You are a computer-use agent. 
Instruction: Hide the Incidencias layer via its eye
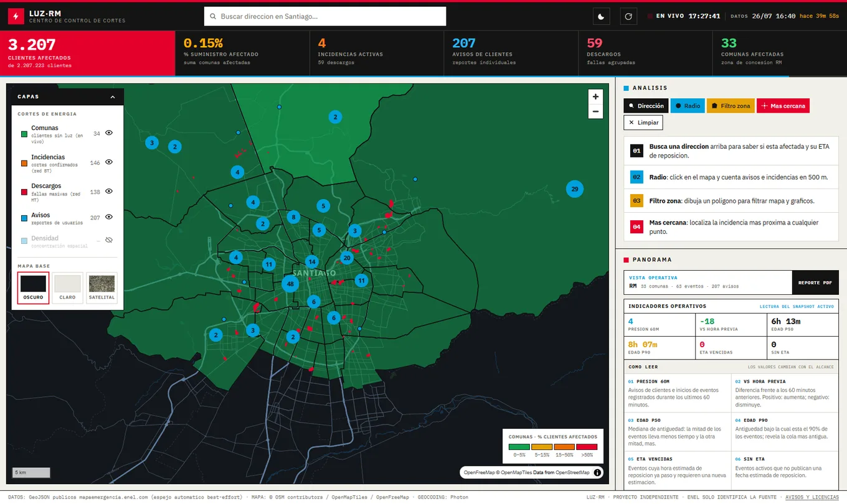pos(109,162)
